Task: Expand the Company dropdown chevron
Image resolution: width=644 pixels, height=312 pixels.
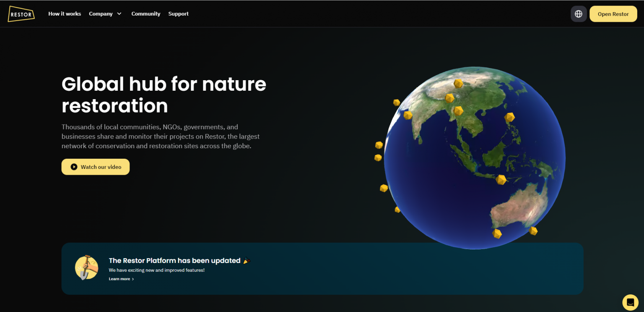Action: pos(119,14)
